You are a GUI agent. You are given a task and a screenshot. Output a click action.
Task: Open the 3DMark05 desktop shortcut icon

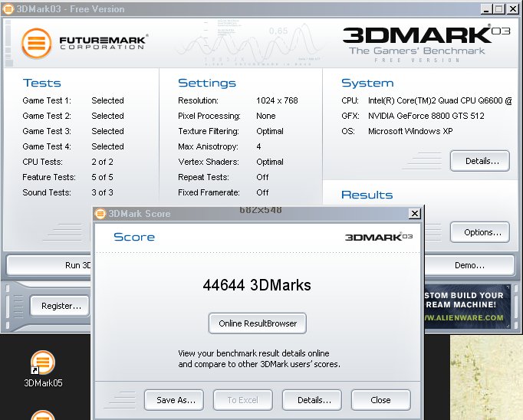coord(43,363)
